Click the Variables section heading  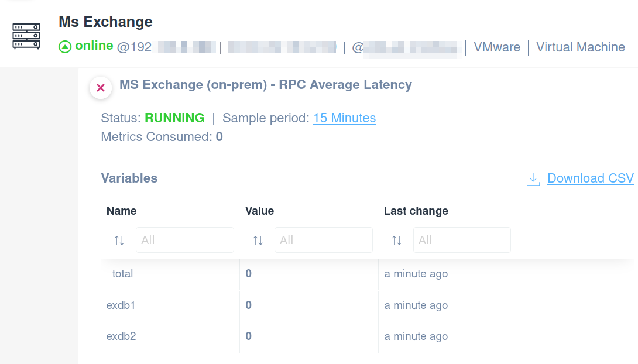(129, 178)
